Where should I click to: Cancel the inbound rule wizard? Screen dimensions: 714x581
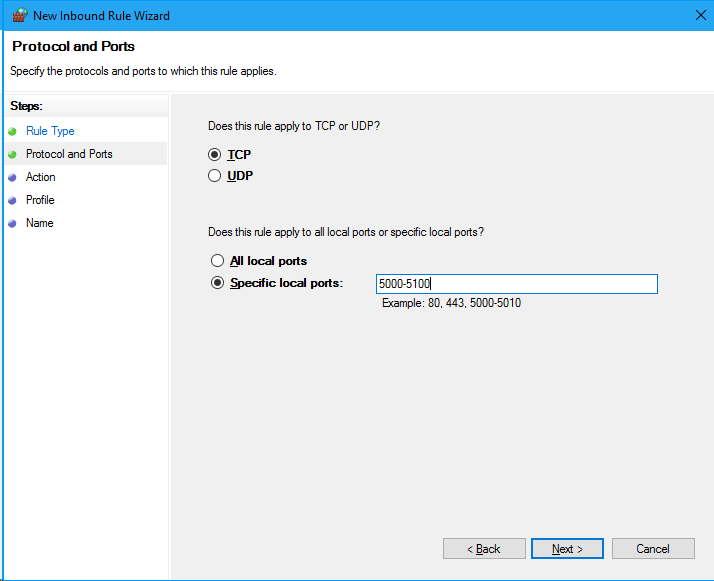[x=653, y=549]
